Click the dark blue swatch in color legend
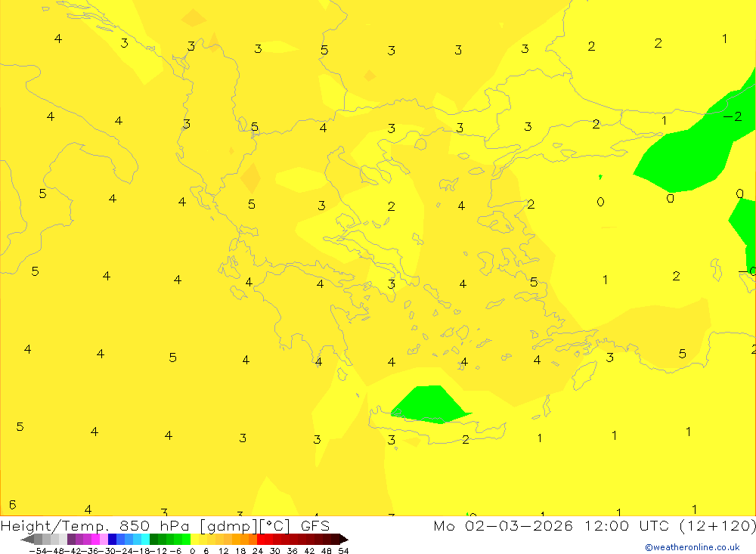The height and width of the screenshot is (554, 756). [112, 539]
